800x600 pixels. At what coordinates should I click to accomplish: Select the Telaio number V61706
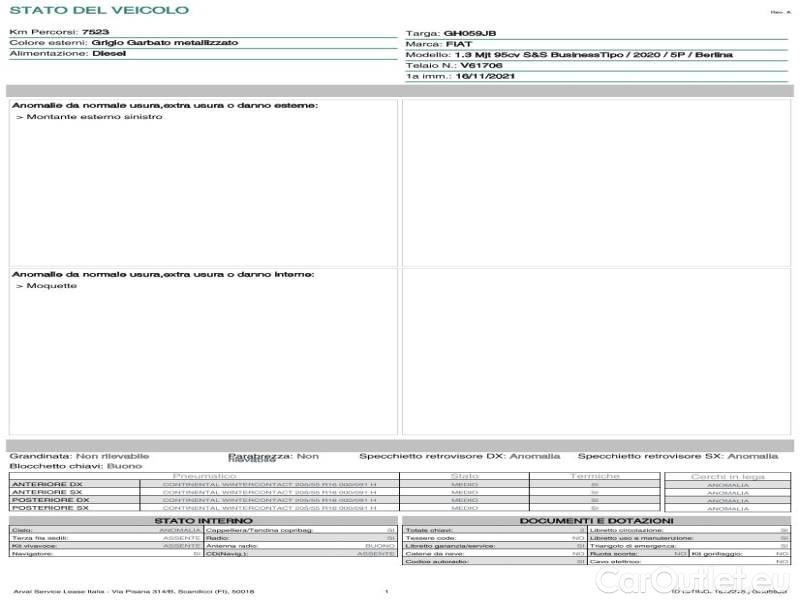(x=481, y=66)
